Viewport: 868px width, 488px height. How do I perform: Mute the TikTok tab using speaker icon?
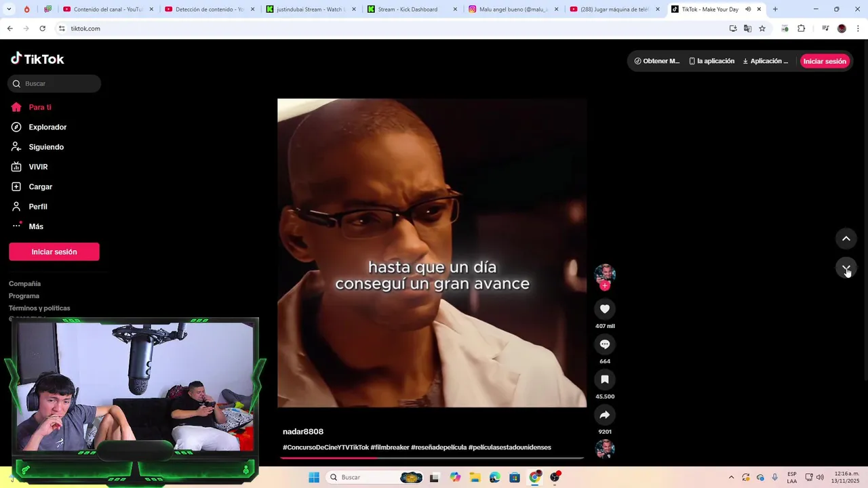coord(748,9)
